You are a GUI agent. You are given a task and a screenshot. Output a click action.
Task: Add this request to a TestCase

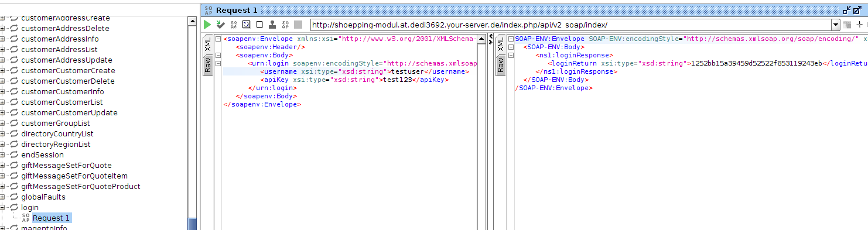pos(220,25)
